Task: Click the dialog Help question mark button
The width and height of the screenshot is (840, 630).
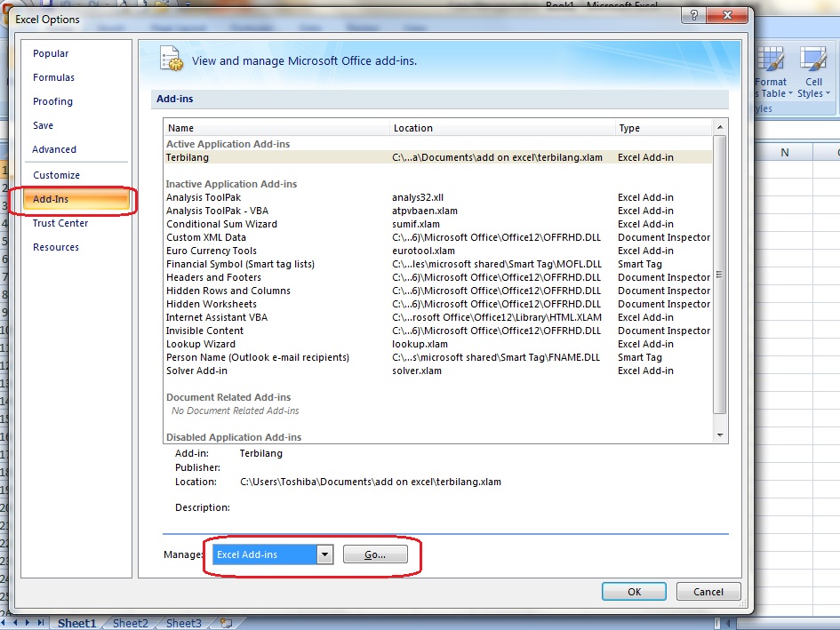Action: [693, 15]
